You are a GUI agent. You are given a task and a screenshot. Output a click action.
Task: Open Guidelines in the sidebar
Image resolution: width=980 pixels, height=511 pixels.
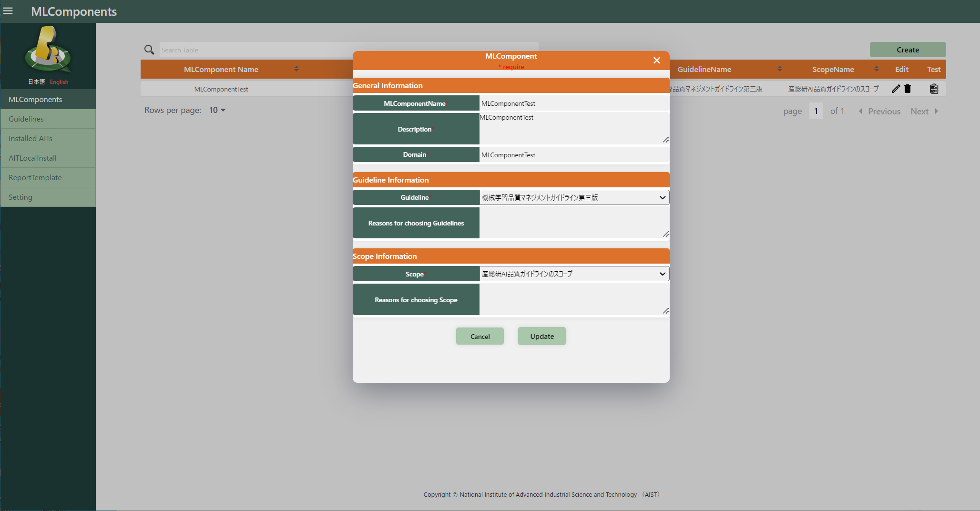point(26,119)
